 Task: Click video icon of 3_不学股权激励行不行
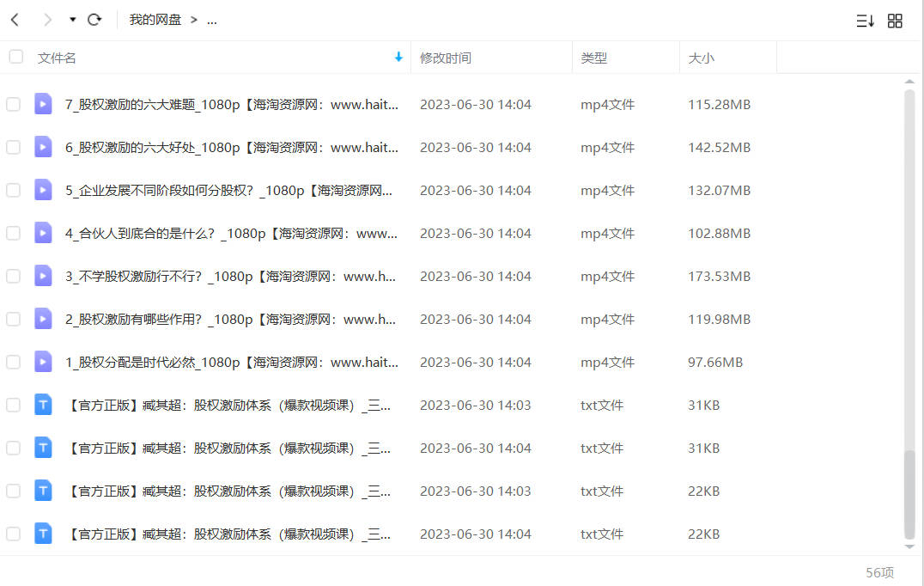click(43, 276)
